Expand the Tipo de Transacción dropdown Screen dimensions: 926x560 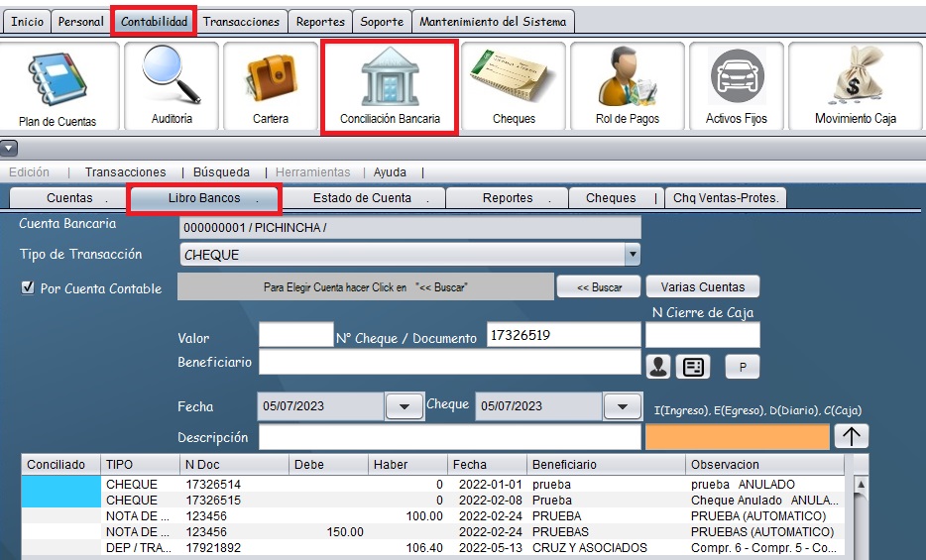[x=632, y=255]
